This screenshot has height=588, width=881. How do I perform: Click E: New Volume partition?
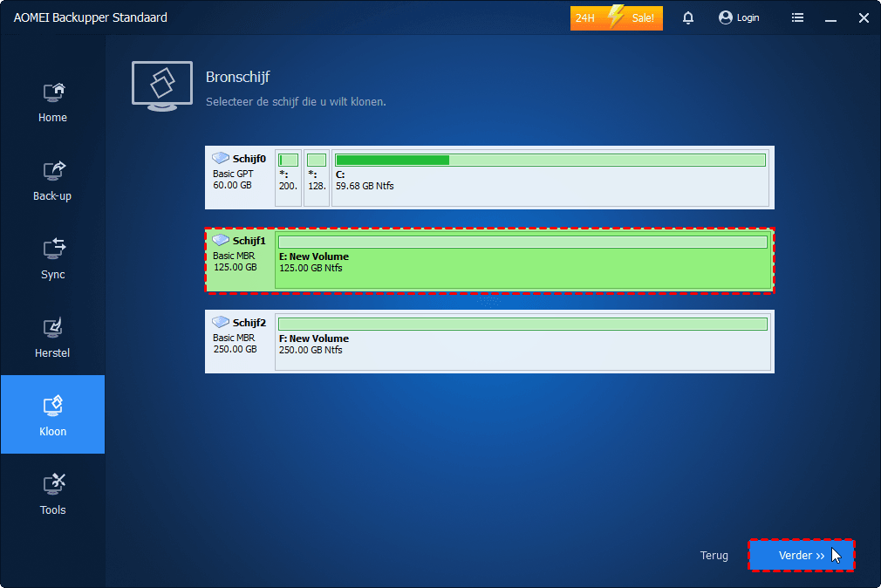[x=522, y=260]
